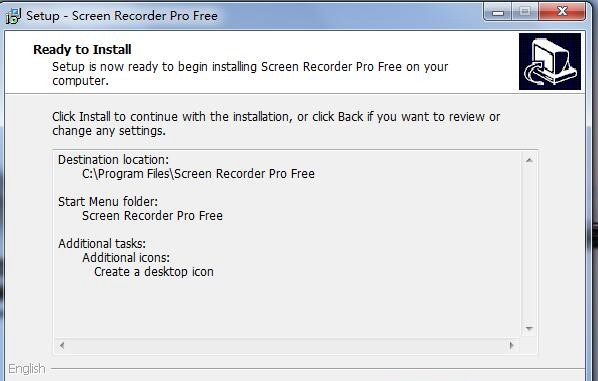Click the summary box scroll right arrow
Viewport: 598px width, 381px height.
click(511, 346)
